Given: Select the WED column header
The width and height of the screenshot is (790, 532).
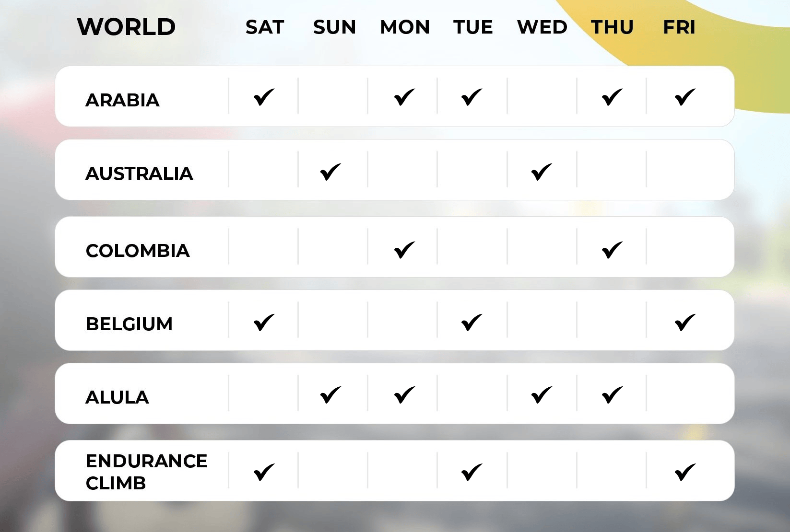Looking at the screenshot, I should [542, 27].
